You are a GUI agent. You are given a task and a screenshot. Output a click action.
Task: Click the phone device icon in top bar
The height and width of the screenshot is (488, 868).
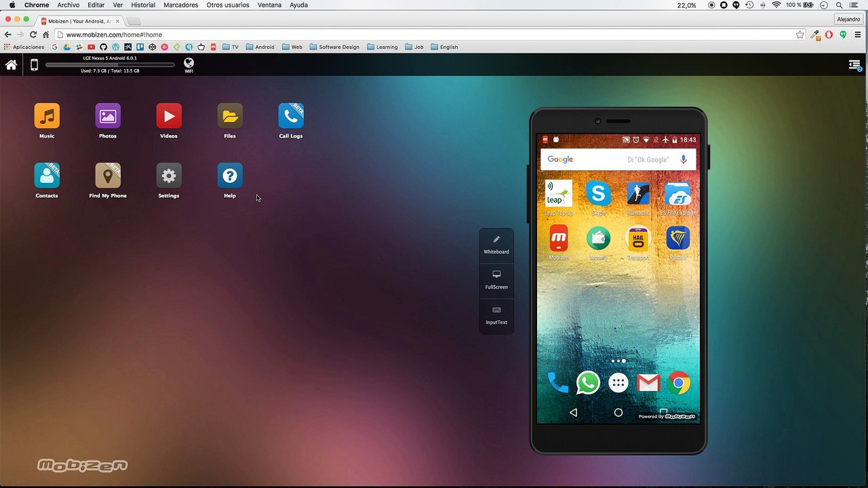[34, 65]
